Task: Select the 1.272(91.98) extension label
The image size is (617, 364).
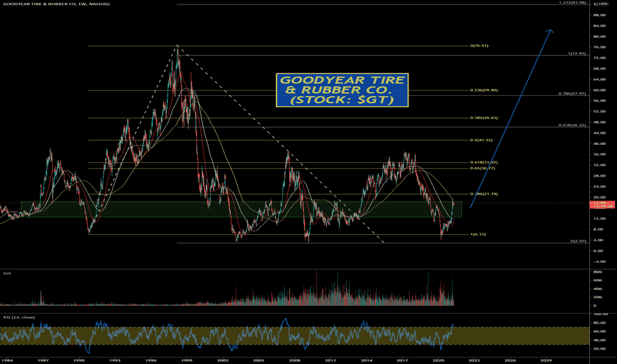Action: [x=573, y=3]
